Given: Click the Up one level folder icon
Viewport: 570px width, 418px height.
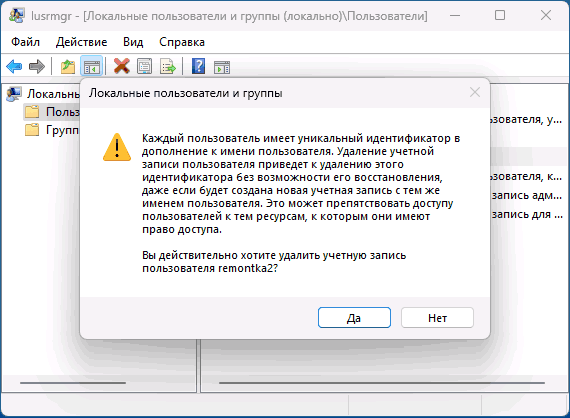Looking at the screenshot, I should click(68, 67).
